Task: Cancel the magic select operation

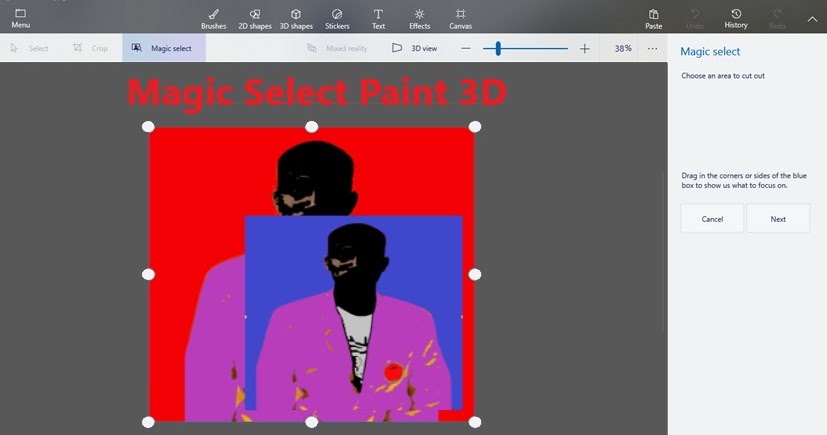Action: pos(712,218)
